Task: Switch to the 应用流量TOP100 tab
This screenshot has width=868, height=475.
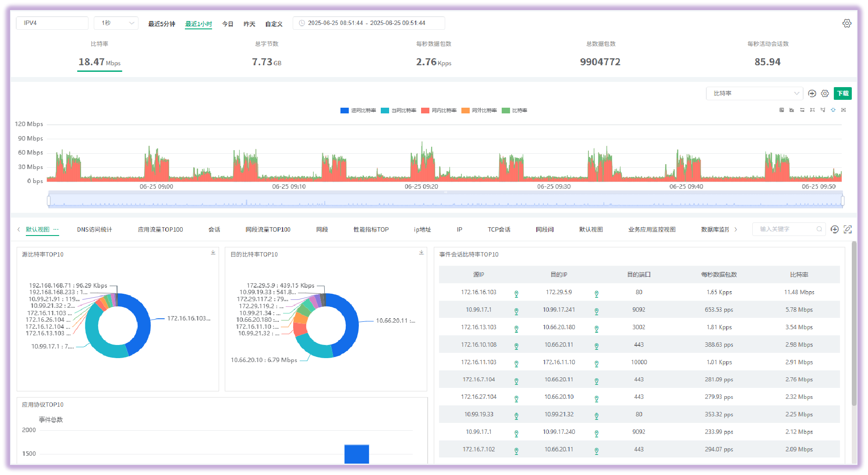Action: tap(160, 229)
